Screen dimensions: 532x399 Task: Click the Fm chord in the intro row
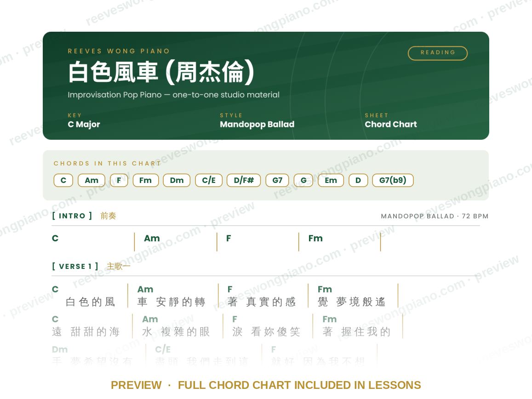pyautogui.click(x=315, y=238)
